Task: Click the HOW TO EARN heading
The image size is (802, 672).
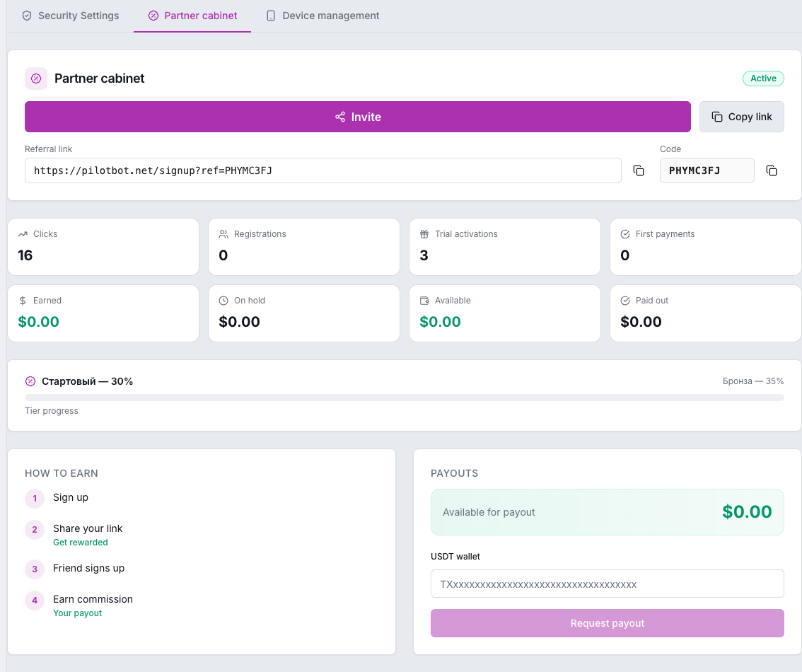Action: tap(62, 473)
